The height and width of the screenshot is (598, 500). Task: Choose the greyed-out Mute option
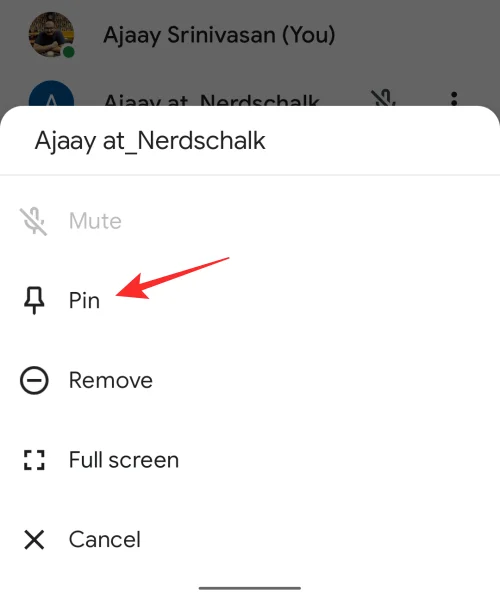250,221
